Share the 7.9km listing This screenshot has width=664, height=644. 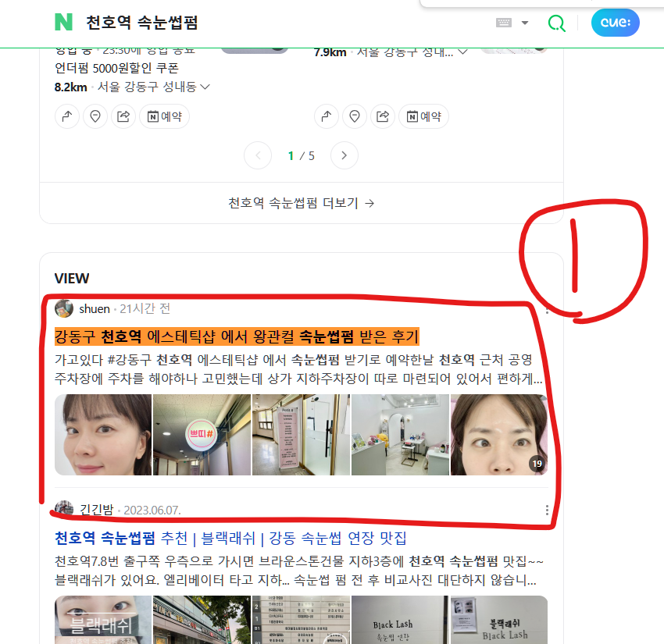383,116
